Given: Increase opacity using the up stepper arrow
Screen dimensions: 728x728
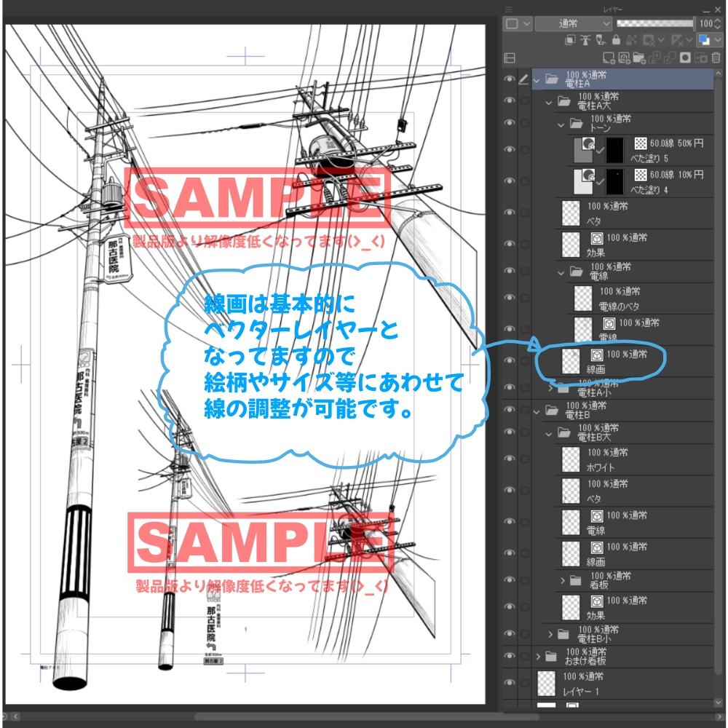Looking at the screenshot, I should (716, 20).
